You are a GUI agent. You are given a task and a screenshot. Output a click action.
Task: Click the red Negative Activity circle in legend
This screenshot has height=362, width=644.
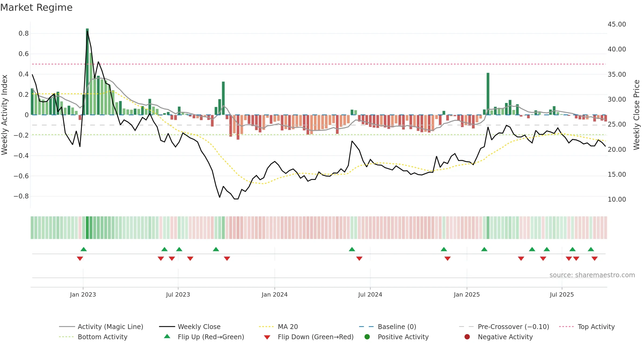(467, 337)
